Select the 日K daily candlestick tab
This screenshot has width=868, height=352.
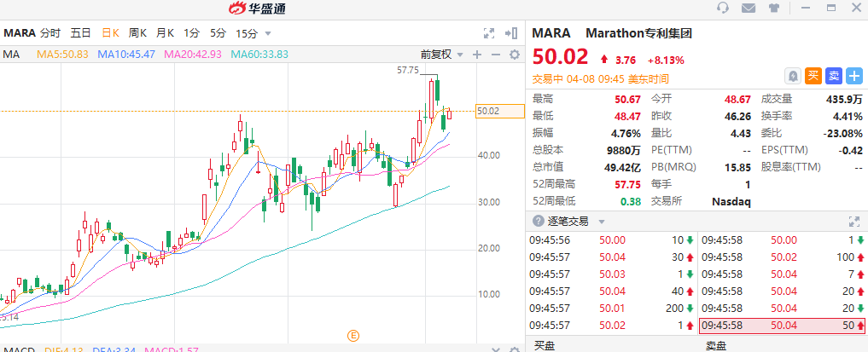tap(110, 33)
